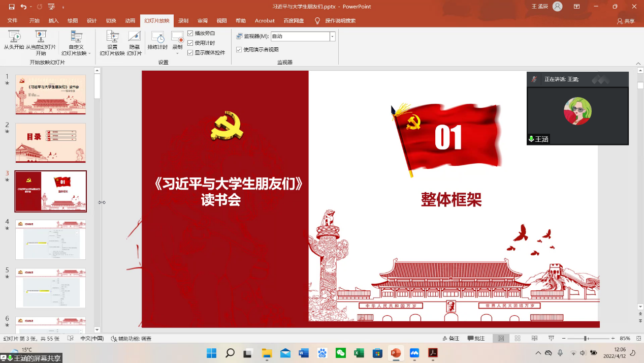The image size is (644, 363).
Task: Click the microphone icon in system tray
Action: tap(560, 353)
